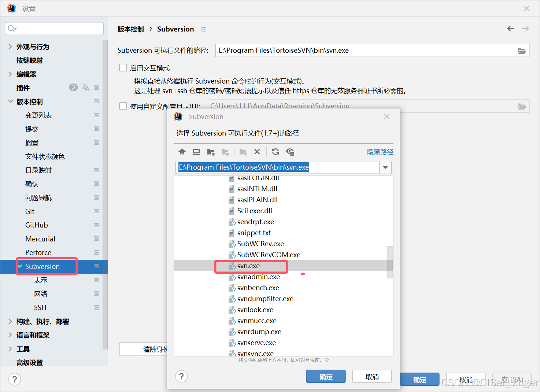The image size is (540, 392).
Task: Click 确定 in the Settings window
Action: click(x=419, y=380)
